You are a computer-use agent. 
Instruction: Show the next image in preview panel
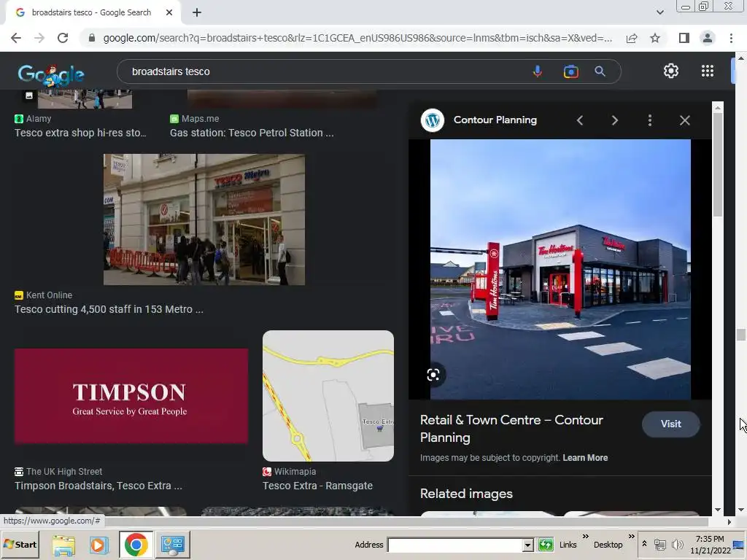coord(614,120)
